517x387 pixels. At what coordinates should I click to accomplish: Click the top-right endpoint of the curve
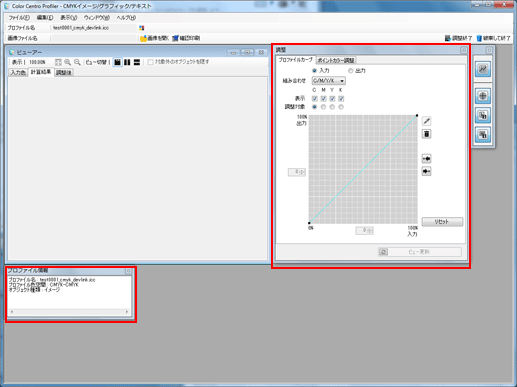point(417,115)
